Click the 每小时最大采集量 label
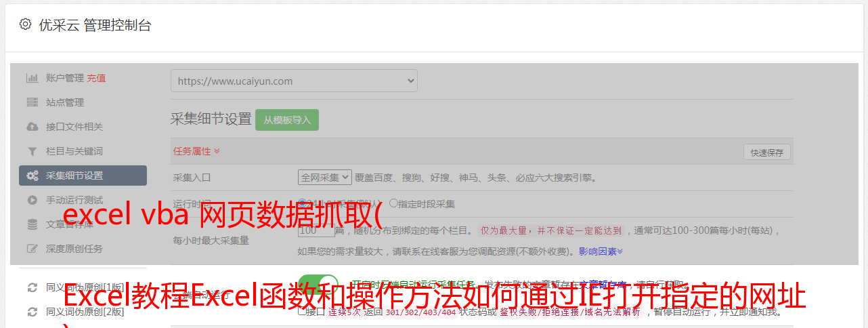This screenshot has width=868, height=328. point(211,241)
